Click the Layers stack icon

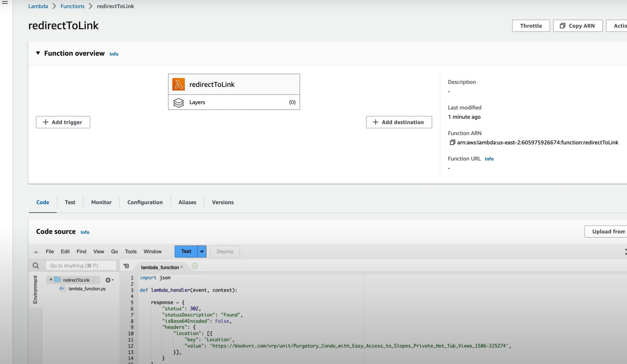178,102
